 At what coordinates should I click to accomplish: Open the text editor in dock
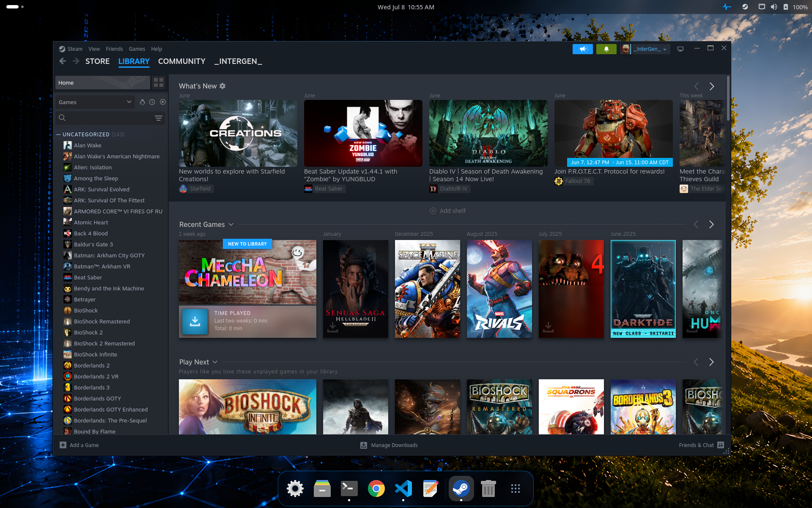[431, 489]
